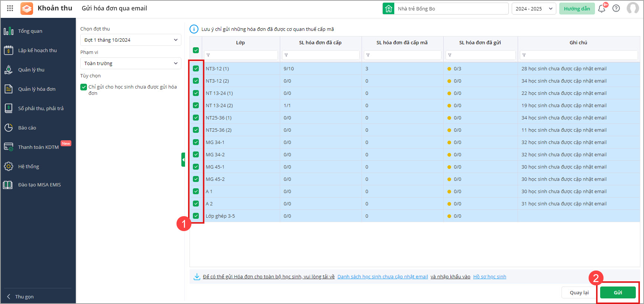The width and height of the screenshot is (644, 304).
Task: Click the Lập kế hoạch thu calendar icon
Action: click(9, 50)
